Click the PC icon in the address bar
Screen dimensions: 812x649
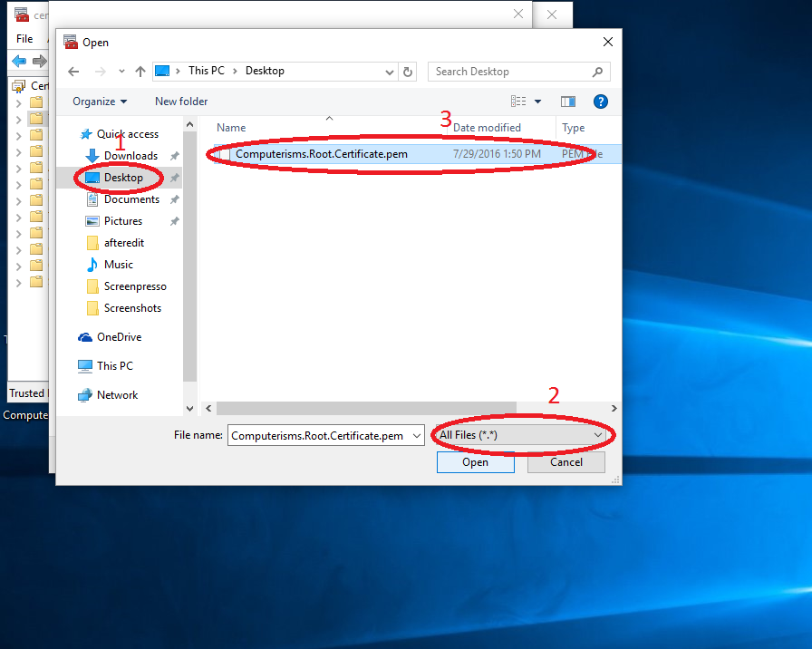tap(162, 71)
